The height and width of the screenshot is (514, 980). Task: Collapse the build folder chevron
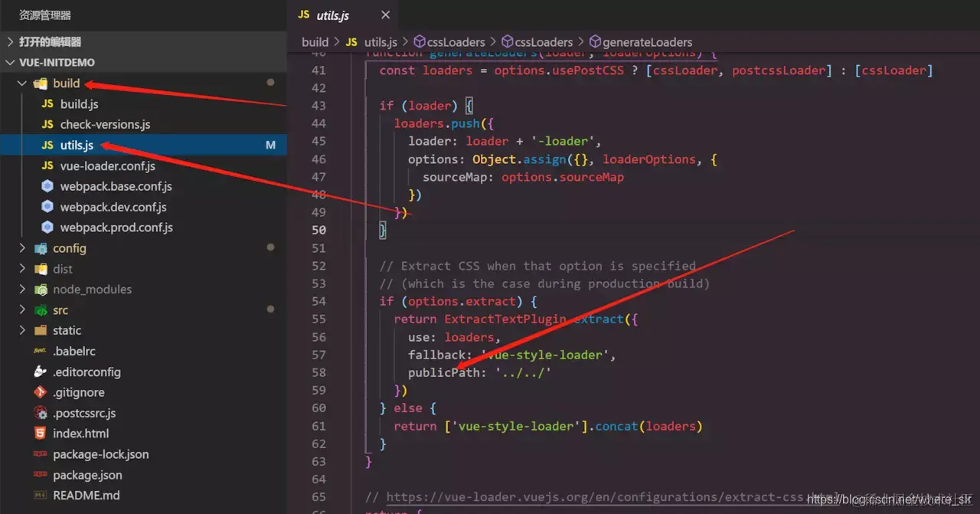(21, 83)
